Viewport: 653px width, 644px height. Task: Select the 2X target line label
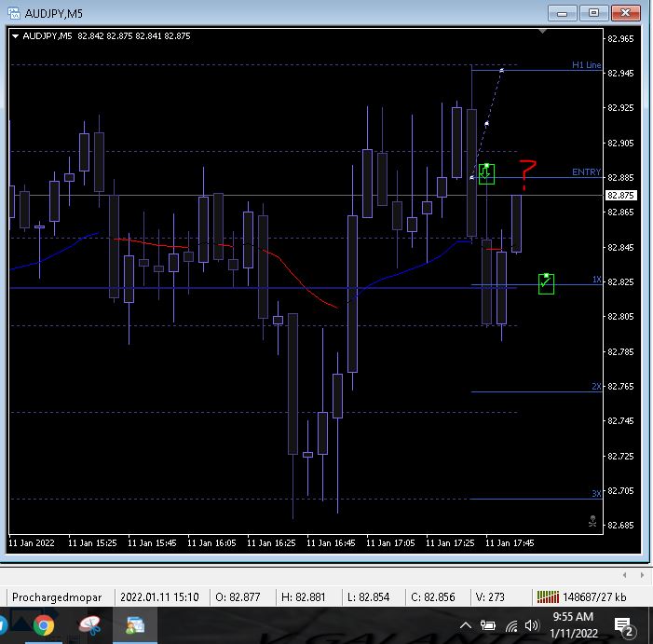[597, 387]
